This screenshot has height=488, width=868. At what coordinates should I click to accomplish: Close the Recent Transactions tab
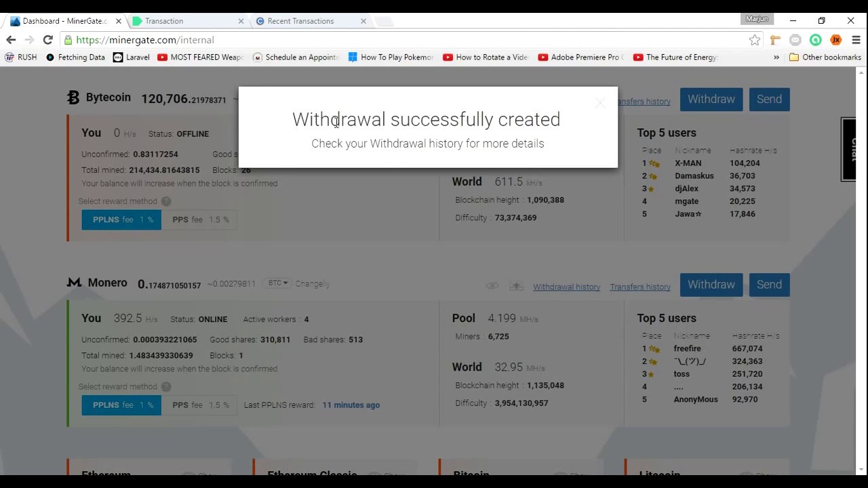[x=363, y=21]
